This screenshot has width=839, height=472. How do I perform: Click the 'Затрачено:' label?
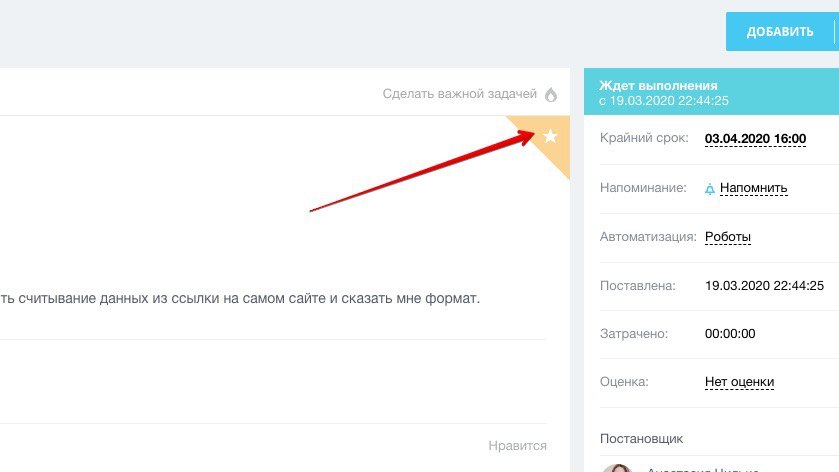[x=634, y=333]
